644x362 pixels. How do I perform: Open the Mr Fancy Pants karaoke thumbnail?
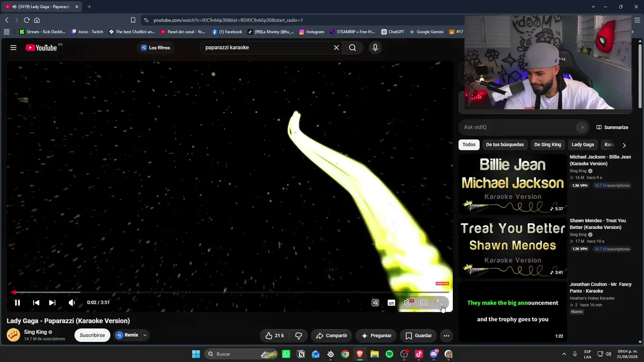coord(513,312)
